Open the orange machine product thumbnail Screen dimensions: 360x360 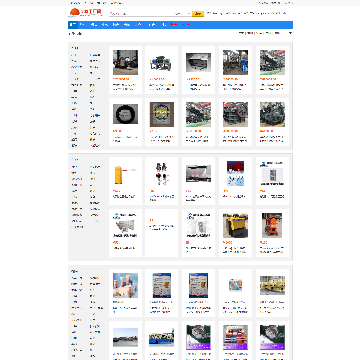(x=272, y=226)
